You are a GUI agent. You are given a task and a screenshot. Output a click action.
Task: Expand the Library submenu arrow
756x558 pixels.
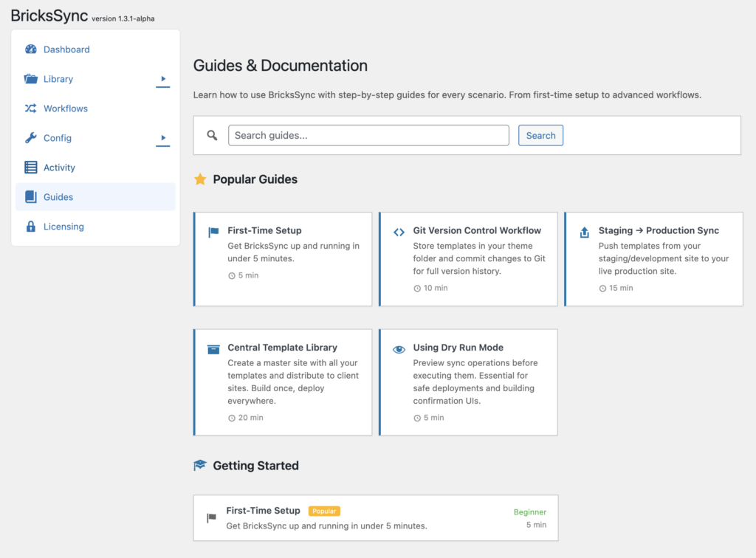pyautogui.click(x=163, y=79)
